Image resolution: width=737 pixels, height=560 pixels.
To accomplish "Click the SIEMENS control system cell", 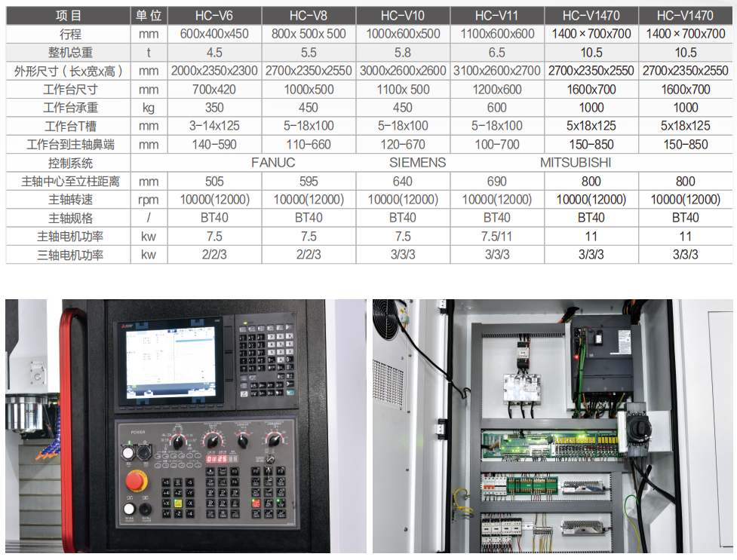I will (x=417, y=163).
